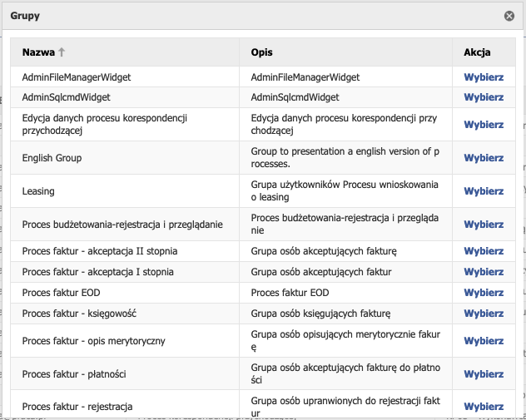Image resolution: width=526 pixels, height=420 pixels.
Task: Choose Wybierz for AdminSqlcmdWidget
Action: [484, 97]
